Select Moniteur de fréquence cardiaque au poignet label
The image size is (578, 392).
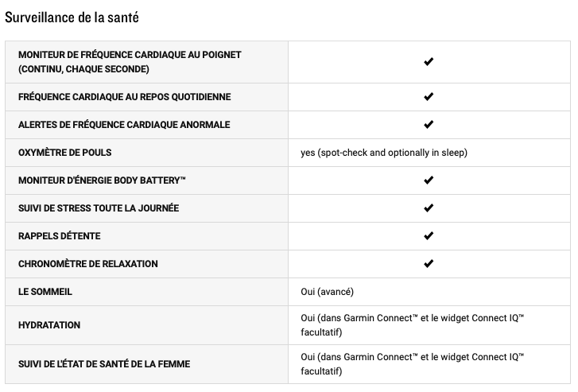tap(130, 62)
